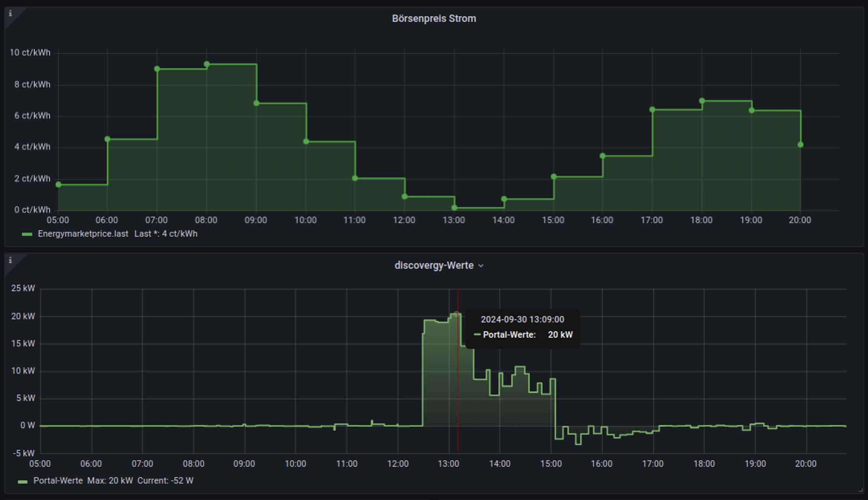Open color picker for Energymarketprice.last swatch
Image resolution: width=868 pixels, height=500 pixels.
click(27, 234)
